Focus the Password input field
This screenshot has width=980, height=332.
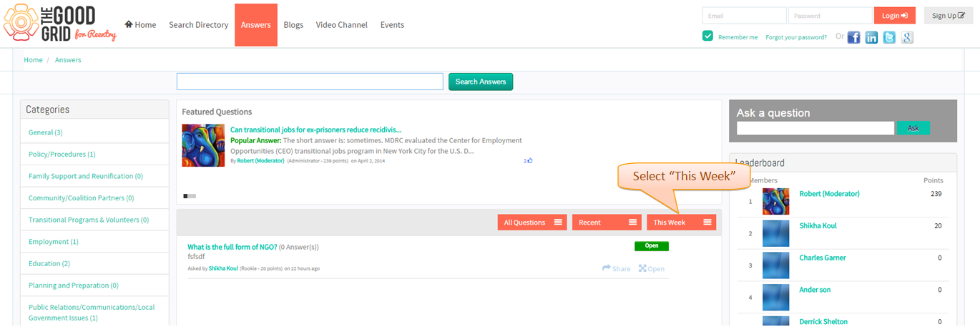coord(830,16)
